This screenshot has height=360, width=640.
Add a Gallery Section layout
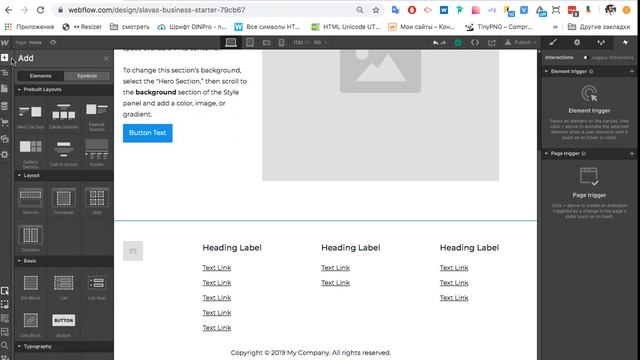[31, 153]
